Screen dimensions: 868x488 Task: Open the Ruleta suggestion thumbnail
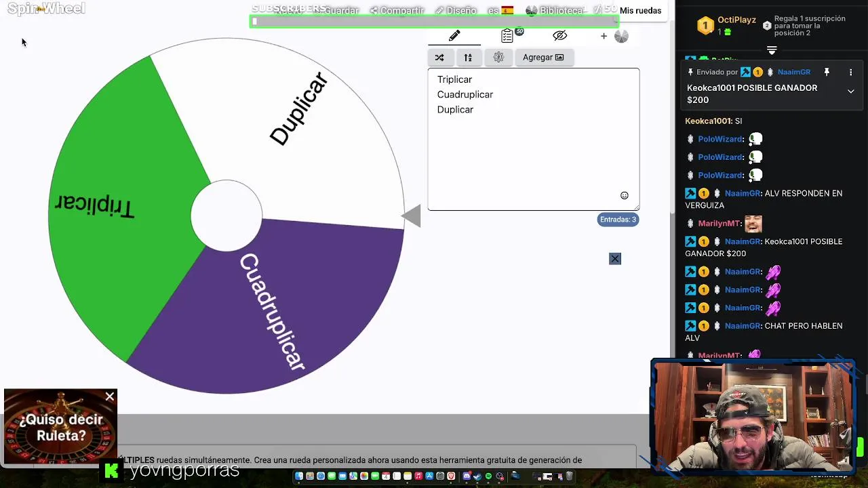pos(60,427)
